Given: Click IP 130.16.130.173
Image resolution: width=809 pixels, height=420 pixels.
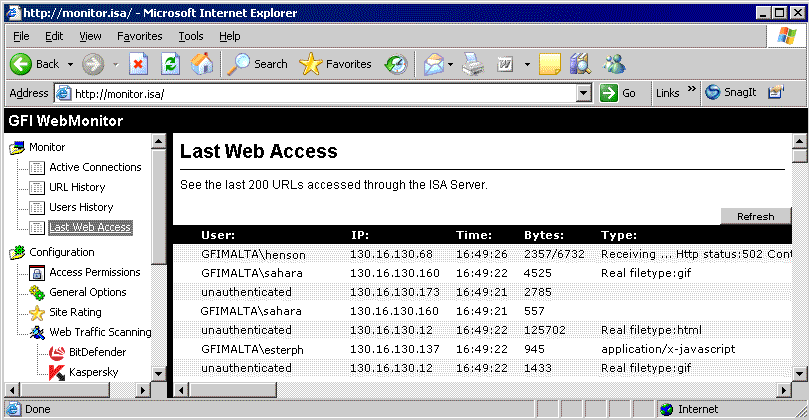Looking at the screenshot, I should (x=395, y=292).
